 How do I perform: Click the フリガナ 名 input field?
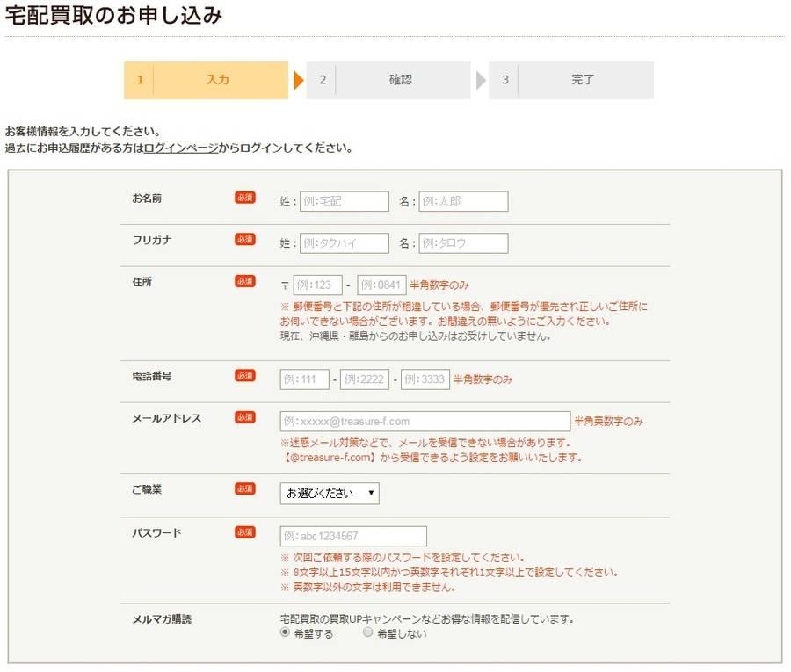tap(463, 243)
